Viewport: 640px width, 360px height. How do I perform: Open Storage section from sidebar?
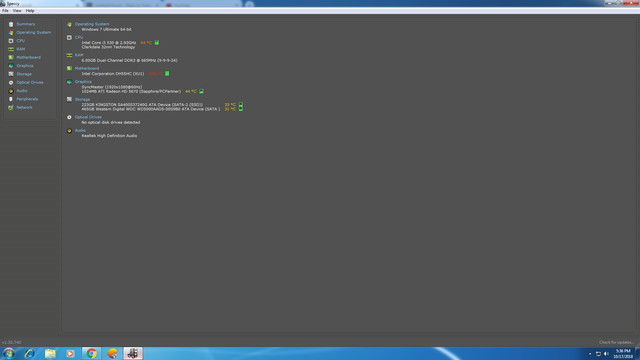point(24,74)
